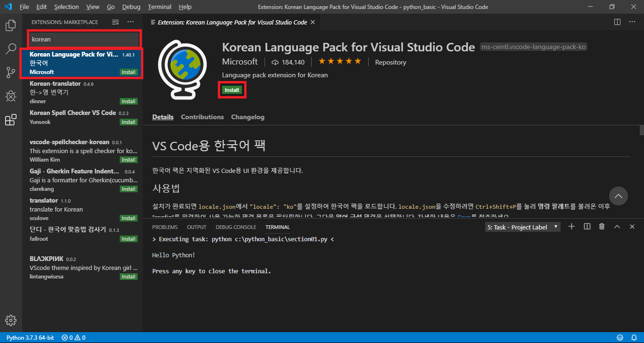The width and height of the screenshot is (644, 343).
Task: Install Korean Spell Checker VS Code
Action: point(129,122)
